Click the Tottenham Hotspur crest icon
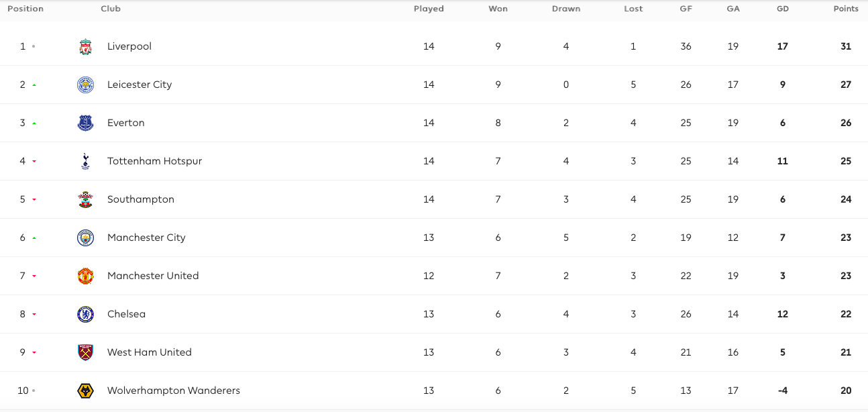Image resolution: width=868 pixels, height=412 pixels. click(85, 162)
